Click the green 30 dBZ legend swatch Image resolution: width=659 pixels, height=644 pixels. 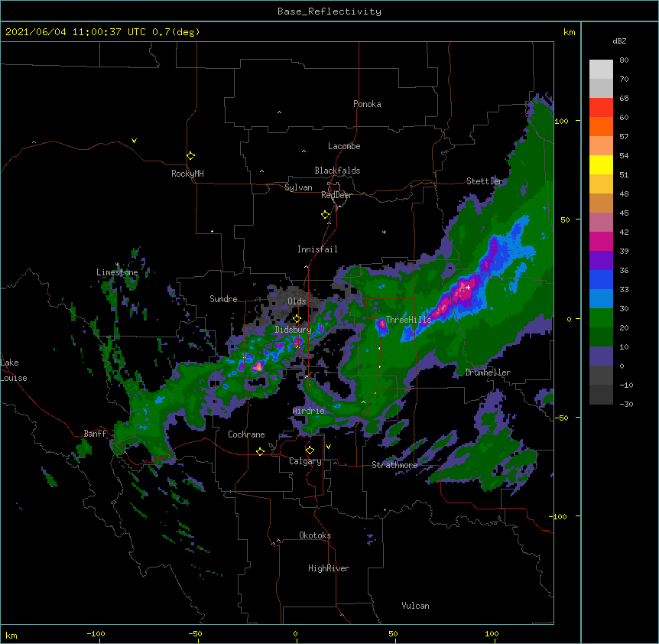click(601, 318)
